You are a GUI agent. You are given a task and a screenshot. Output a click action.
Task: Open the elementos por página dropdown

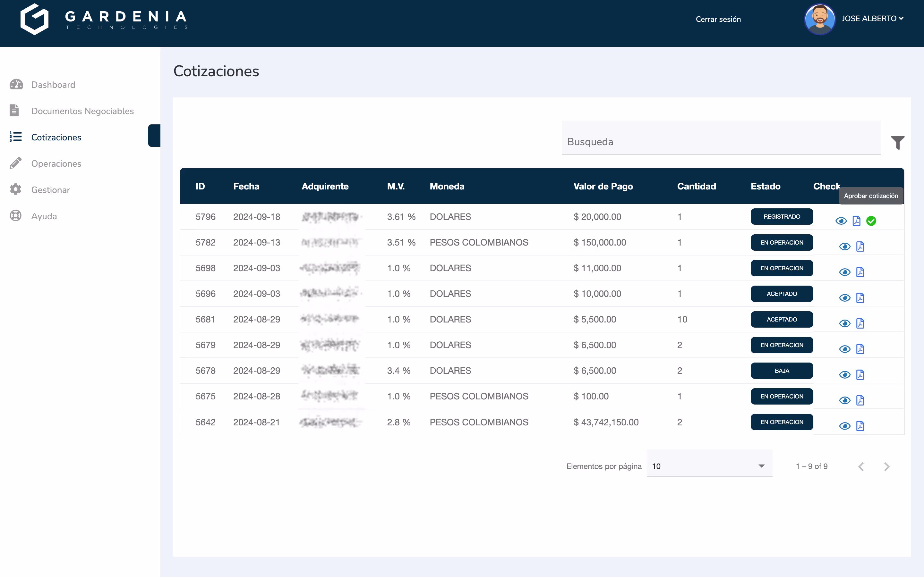(709, 466)
